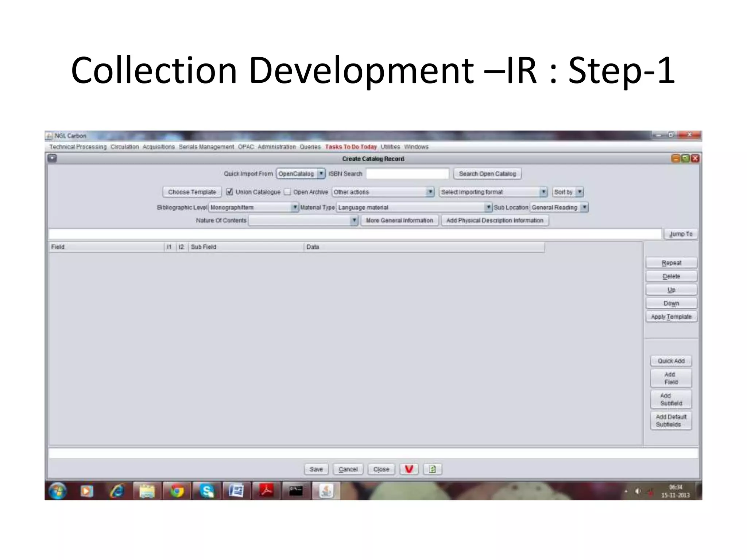Click Down button
747x560 pixels.
(671, 303)
